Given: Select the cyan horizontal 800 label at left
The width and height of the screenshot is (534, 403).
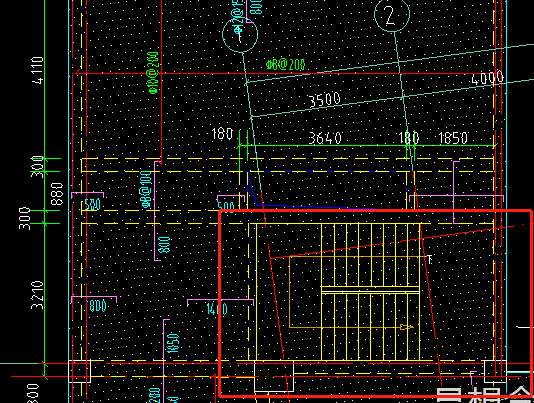Looking at the screenshot, I should tap(98, 306).
